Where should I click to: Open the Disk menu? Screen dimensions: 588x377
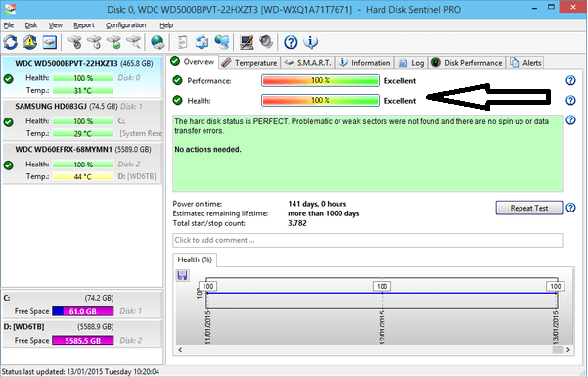31,25
